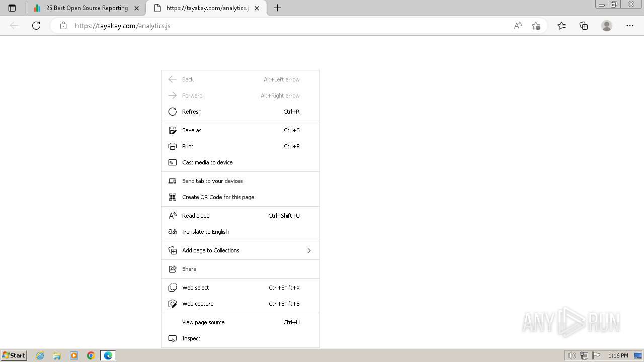644x362 pixels.
Task: Click the Windows Start button
Action: click(14, 355)
